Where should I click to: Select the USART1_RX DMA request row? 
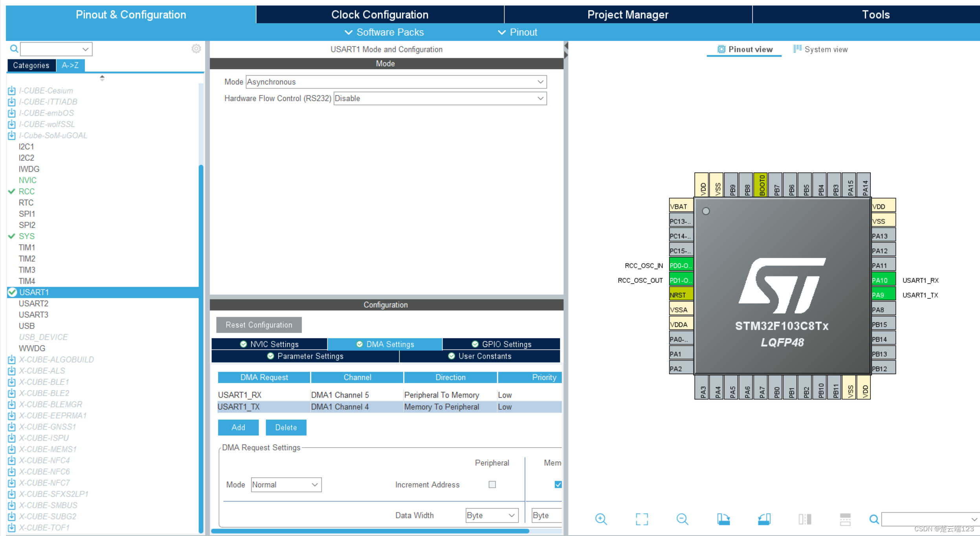tap(389, 395)
